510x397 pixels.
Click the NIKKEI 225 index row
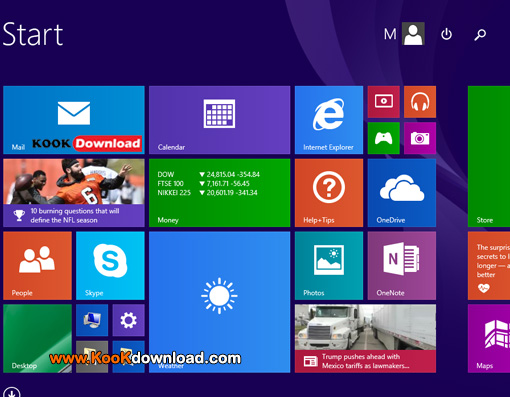tap(207, 193)
